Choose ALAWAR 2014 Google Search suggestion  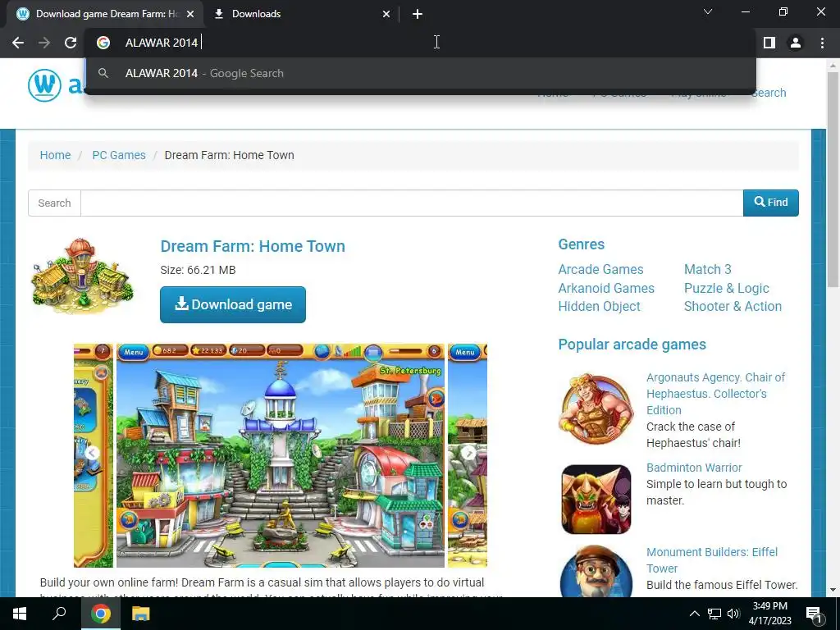[421, 73]
